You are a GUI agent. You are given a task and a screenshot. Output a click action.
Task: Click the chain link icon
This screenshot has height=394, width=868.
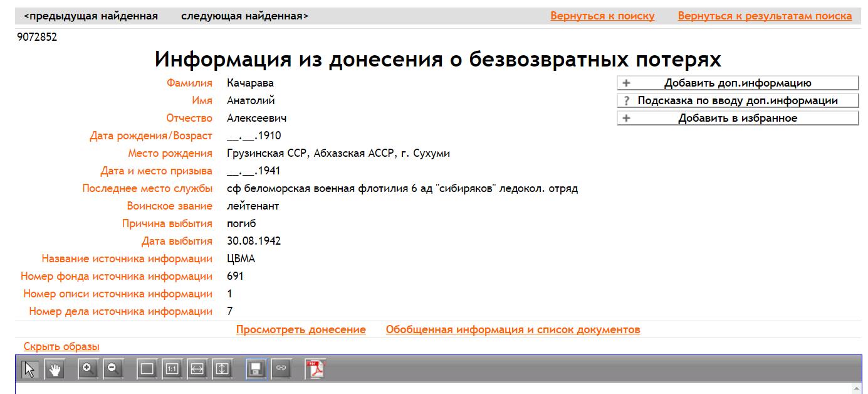click(x=281, y=370)
